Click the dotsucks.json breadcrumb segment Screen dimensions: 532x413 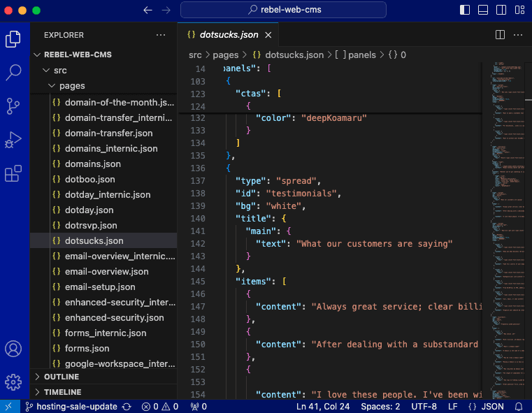point(289,55)
